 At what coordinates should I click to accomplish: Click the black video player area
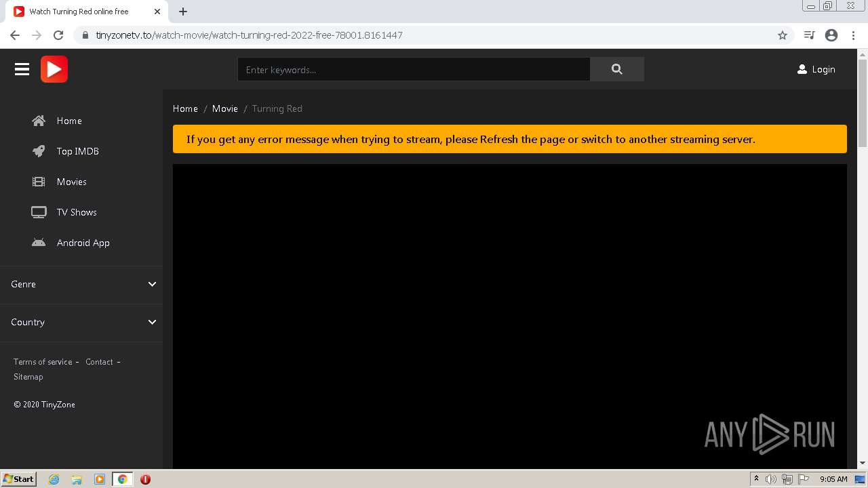pyautogui.click(x=510, y=316)
